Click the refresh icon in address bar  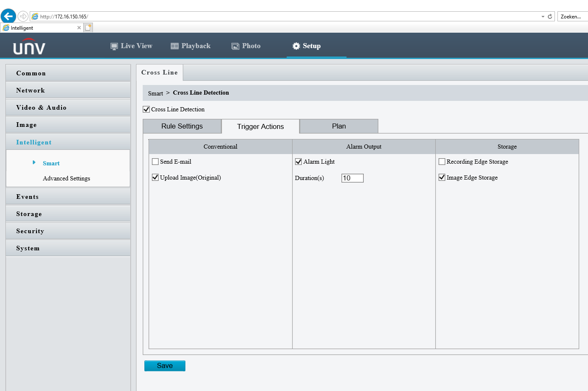[x=550, y=16]
